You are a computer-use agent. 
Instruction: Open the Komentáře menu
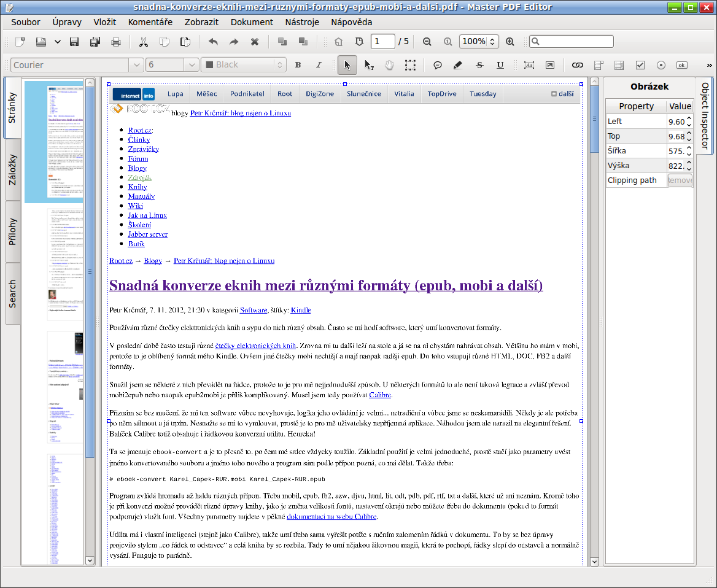tap(150, 22)
